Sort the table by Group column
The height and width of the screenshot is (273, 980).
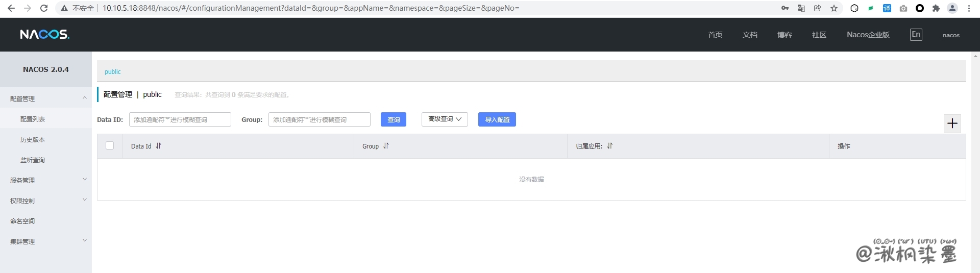[386, 146]
